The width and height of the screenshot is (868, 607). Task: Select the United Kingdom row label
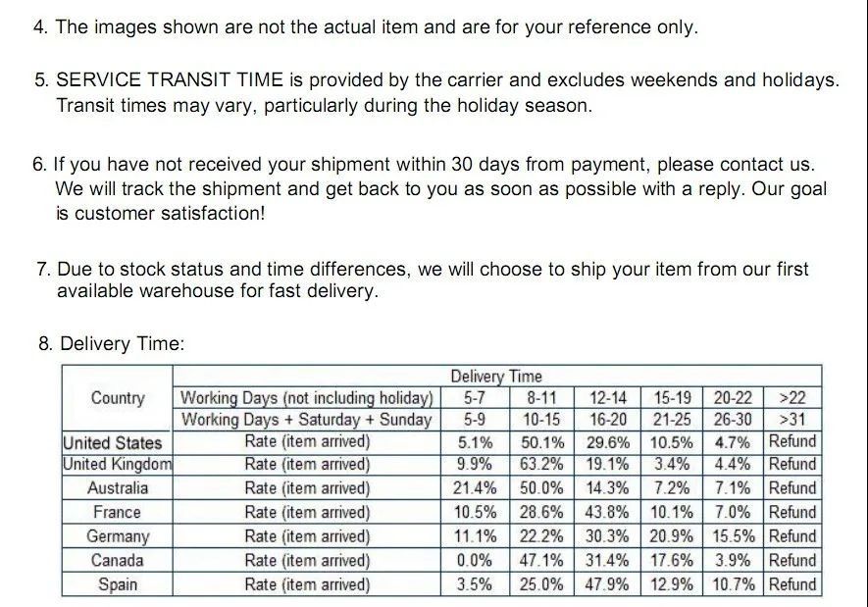point(117,464)
